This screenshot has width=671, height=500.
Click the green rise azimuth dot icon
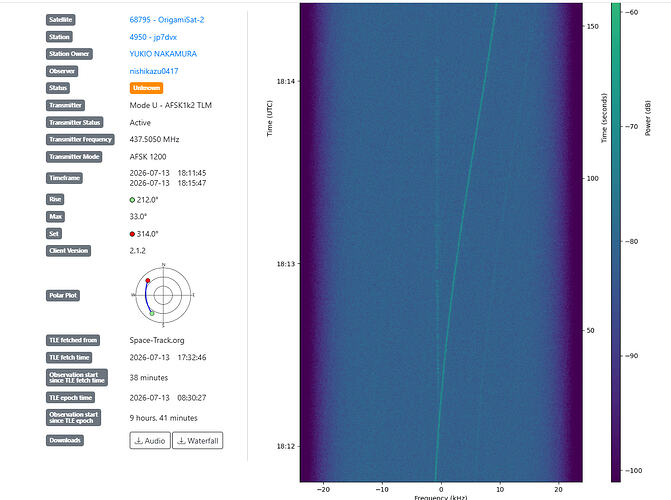132,200
